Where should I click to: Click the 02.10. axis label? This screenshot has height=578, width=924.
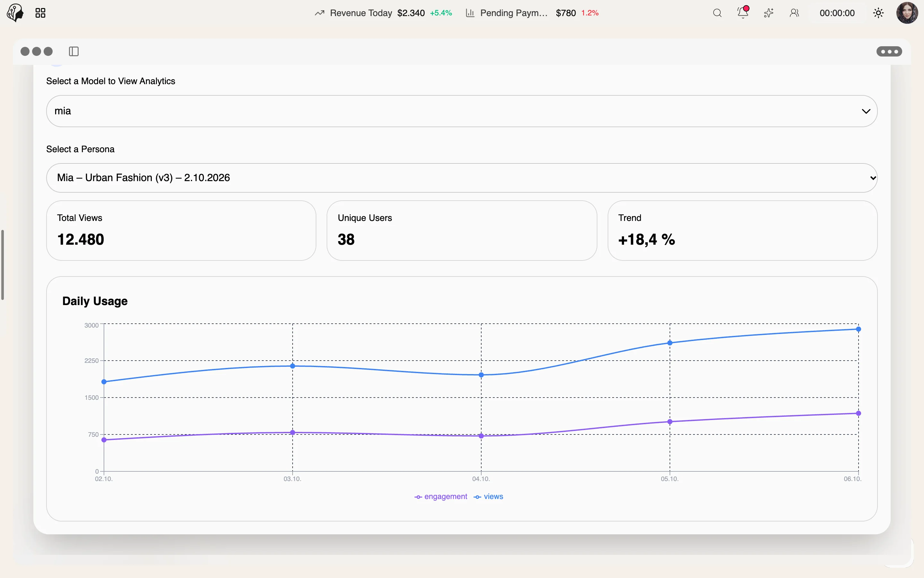(x=104, y=479)
